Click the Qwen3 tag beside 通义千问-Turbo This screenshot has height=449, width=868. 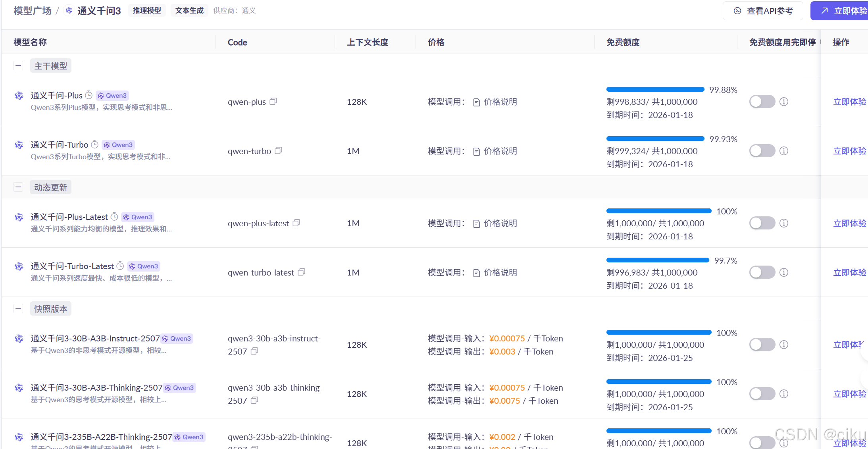118,145
